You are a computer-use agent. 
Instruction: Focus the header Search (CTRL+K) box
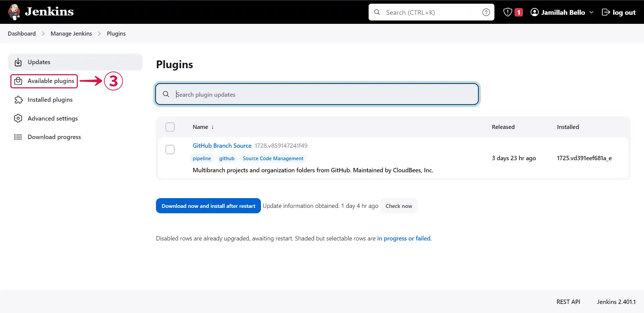pos(431,12)
